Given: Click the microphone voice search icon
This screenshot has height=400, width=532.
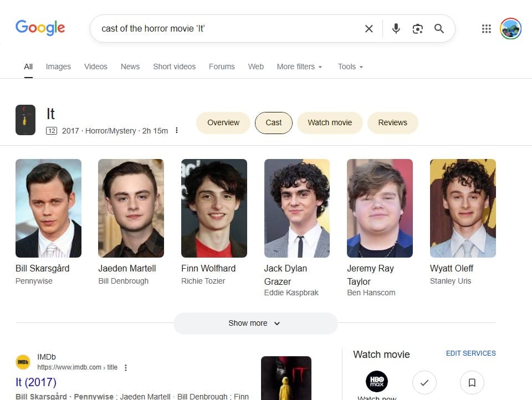Looking at the screenshot, I should (396, 28).
